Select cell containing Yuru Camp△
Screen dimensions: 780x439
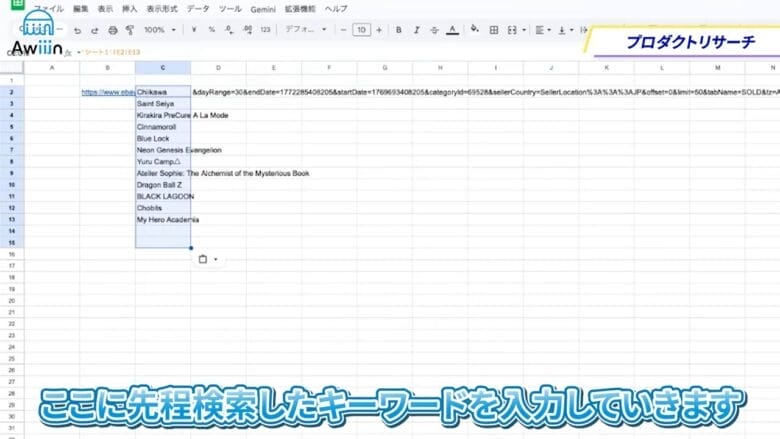tap(163, 162)
